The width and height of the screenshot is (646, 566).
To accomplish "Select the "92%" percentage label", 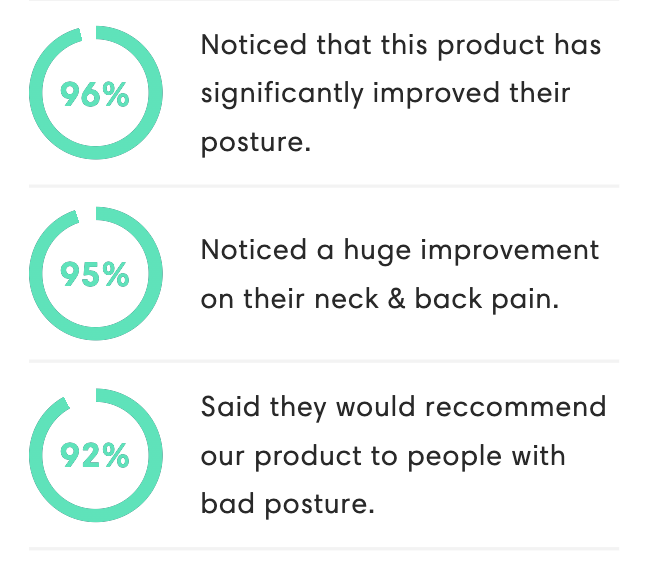I will point(95,456).
